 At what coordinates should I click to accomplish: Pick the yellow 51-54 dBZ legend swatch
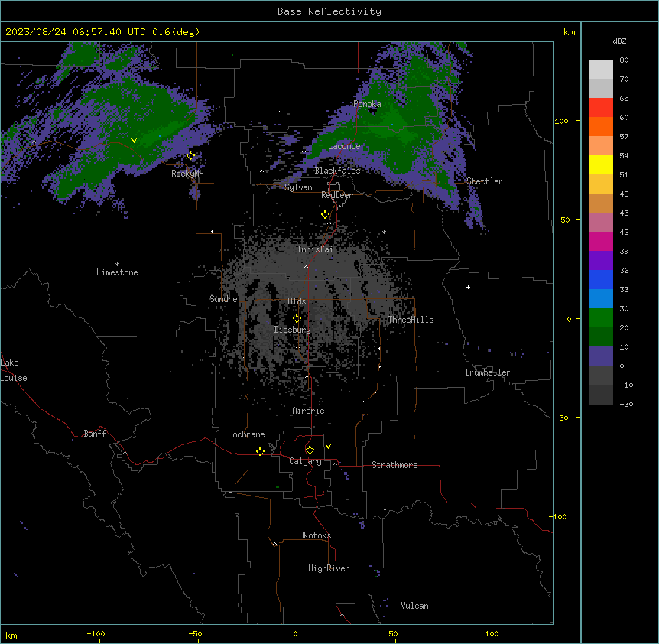(x=601, y=164)
